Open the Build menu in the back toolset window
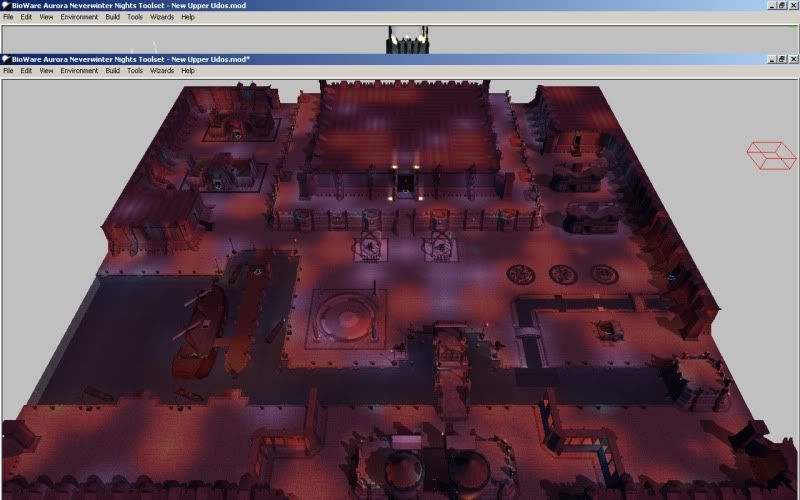The height and width of the screenshot is (500, 800). [113, 17]
